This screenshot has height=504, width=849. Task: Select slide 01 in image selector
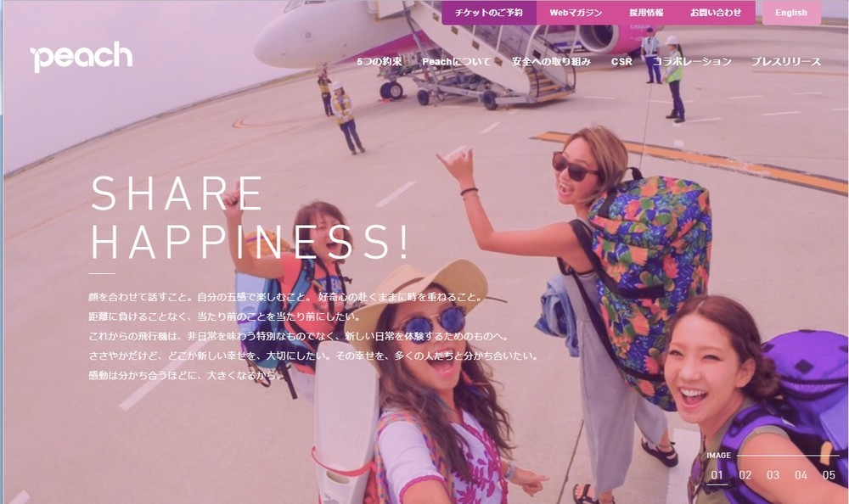(x=717, y=475)
